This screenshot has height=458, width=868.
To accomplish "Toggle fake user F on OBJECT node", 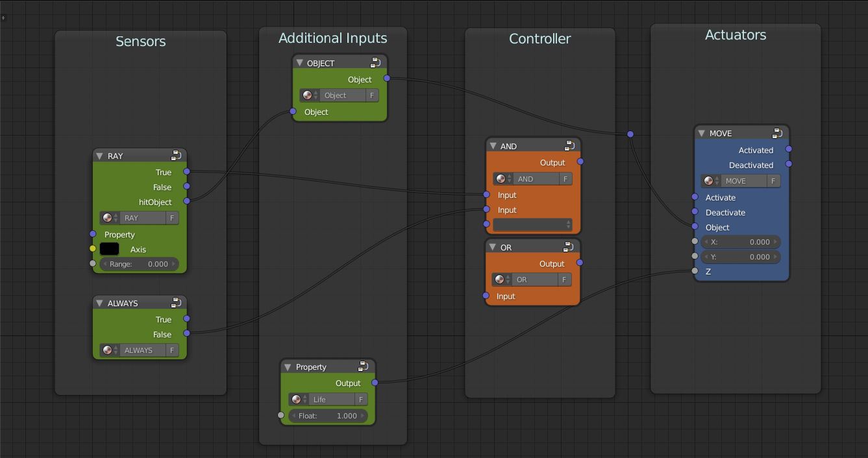I will pos(372,95).
